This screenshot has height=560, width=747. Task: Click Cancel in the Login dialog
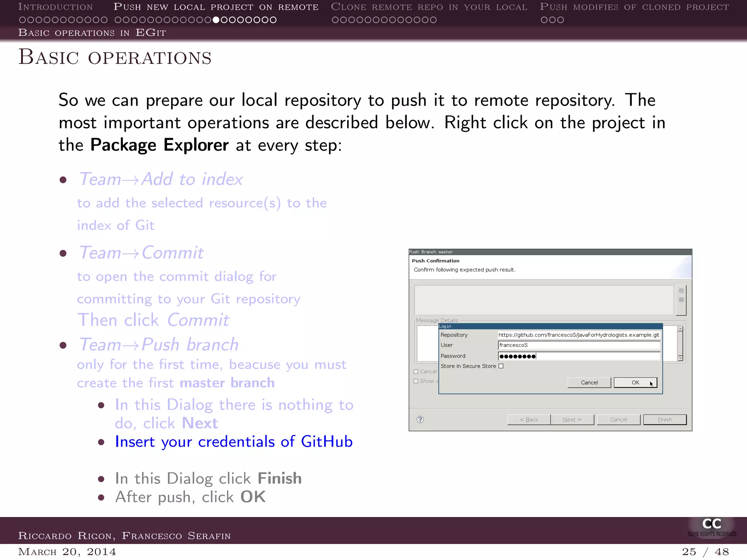pyautogui.click(x=589, y=382)
